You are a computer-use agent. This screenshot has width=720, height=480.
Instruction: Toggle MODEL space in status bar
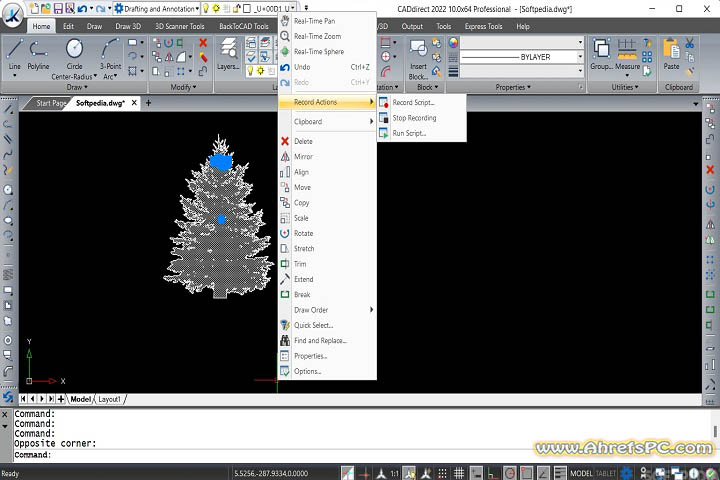580,473
